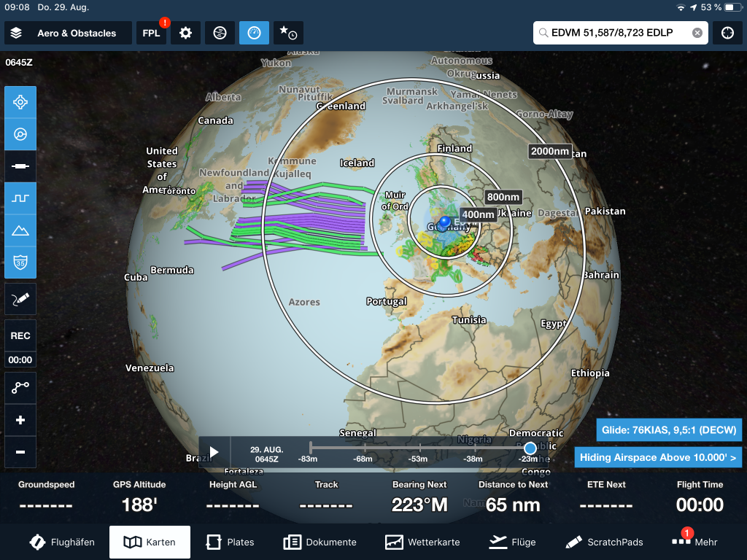Image resolution: width=747 pixels, height=560 pixels.
Task: Jump to -83m on radar timeline
Action: pyautogui.click(x=308, y=459)
